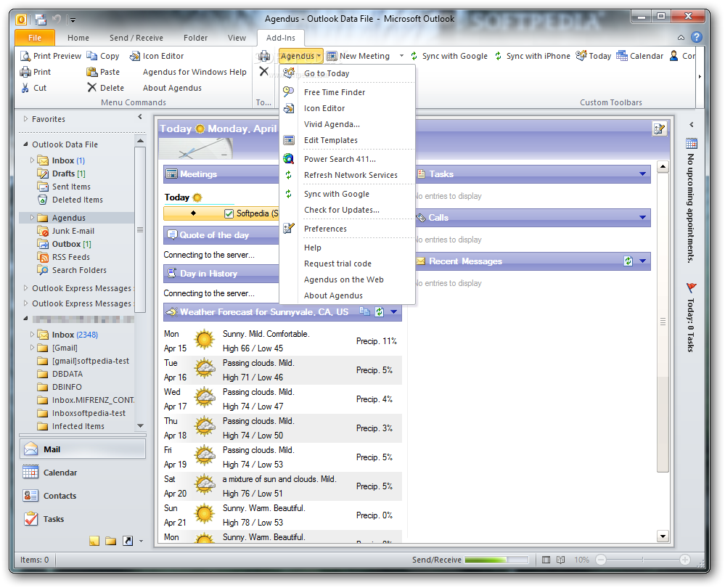Viewport: 725px width, 588px height.
Task: Open the Mail navigation button
Action: 83,449
